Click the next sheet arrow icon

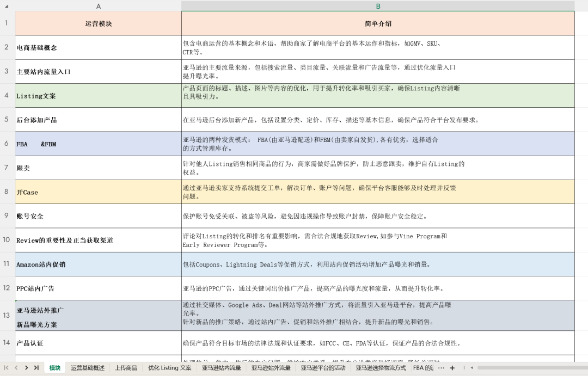pos(26,368)
